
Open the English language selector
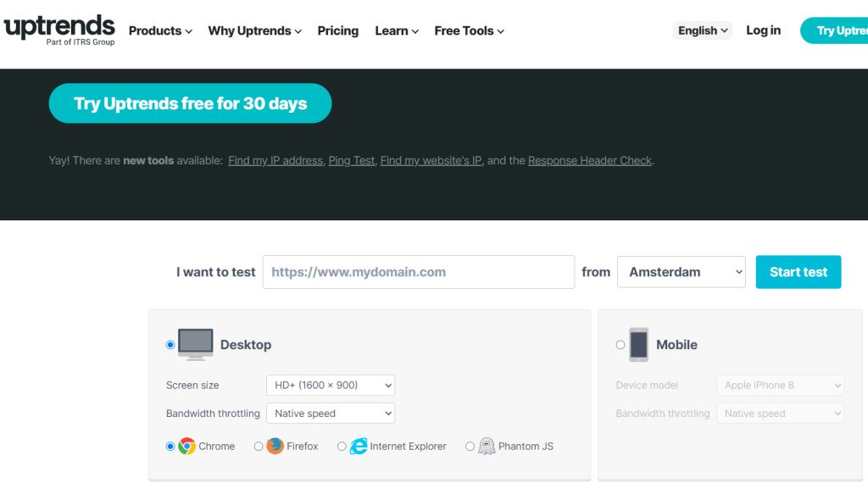(x=703, y=31)
